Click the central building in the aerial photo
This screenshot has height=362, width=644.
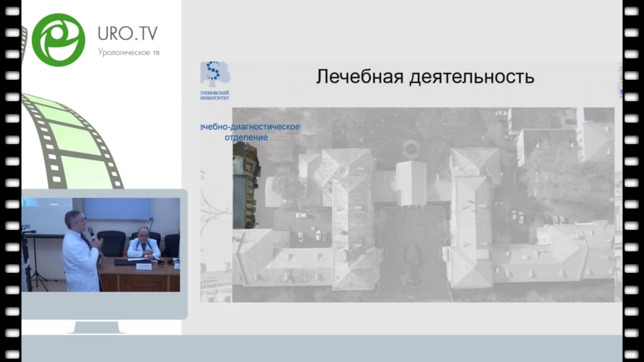[410, 182]
